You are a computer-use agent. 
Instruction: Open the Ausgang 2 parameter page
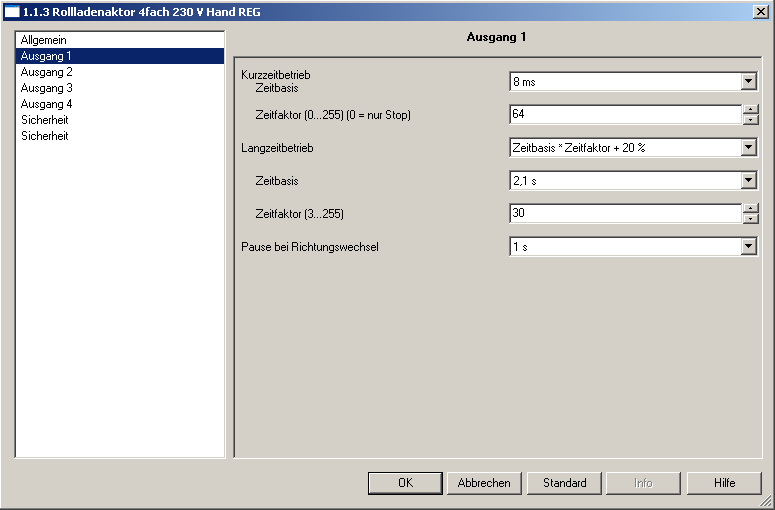(46, 72)
